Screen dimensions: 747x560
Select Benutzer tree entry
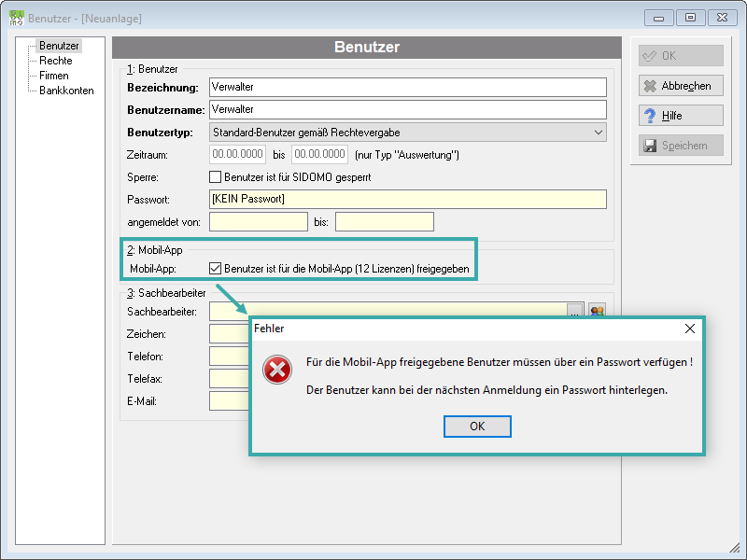coord(59,46)
